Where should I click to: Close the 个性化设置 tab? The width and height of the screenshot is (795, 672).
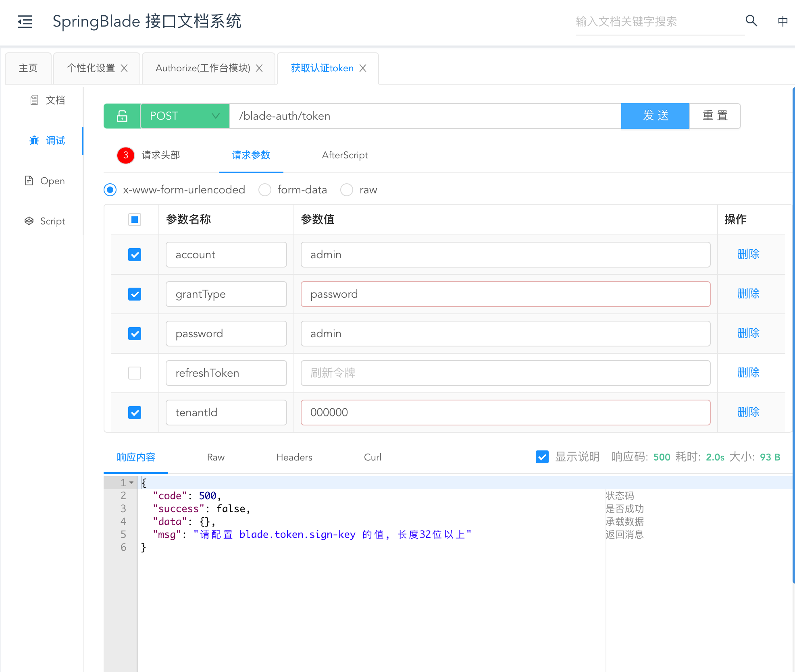click(x=124, y=68)
